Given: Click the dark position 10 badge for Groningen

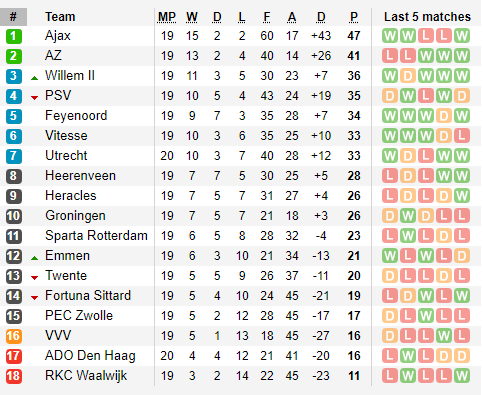Looking at the screenshot, I should [14, 216].
